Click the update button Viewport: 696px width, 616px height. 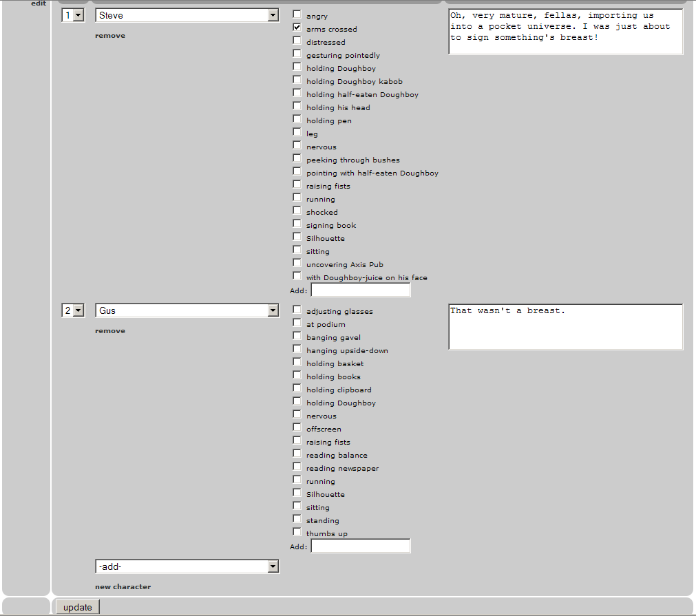(77, 607)
